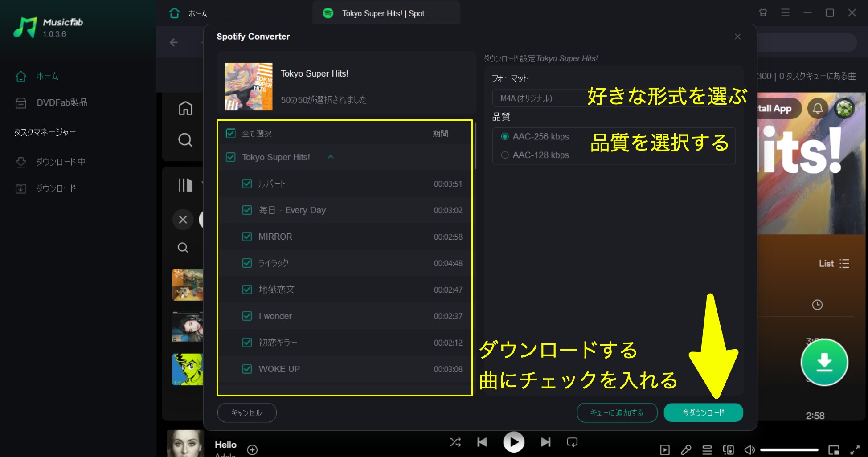The height and width of the screenshot is (457, 868).
Task: Click the Spotify search magnifier icon
Action: coord(185,140)
